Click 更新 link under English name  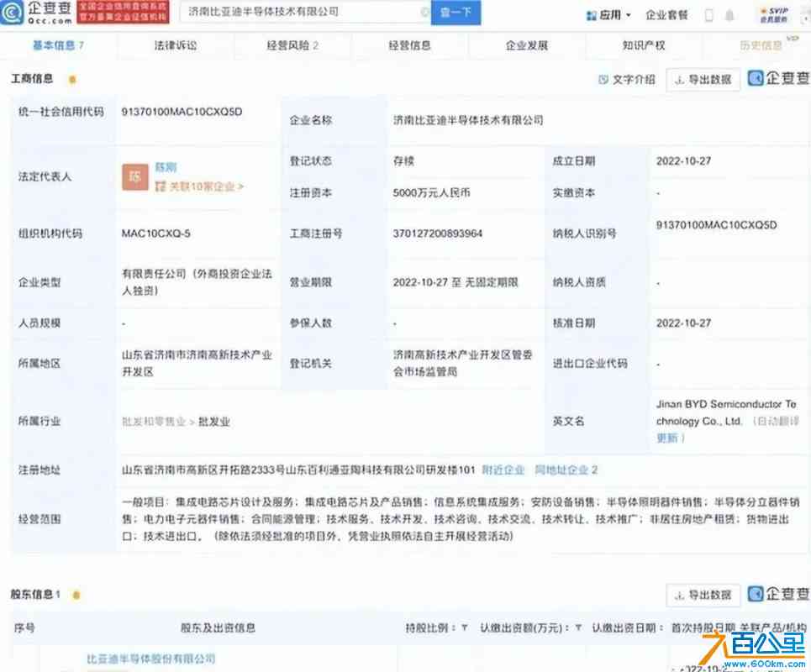click(667, 438)
